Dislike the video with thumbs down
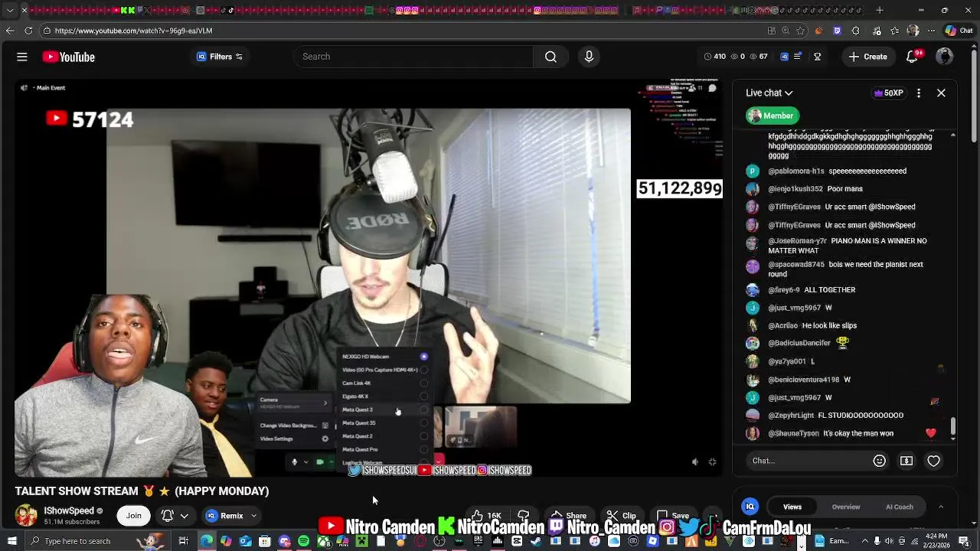Screen dimensions: 980x551 pyautogui.click(x=524, y=516)
